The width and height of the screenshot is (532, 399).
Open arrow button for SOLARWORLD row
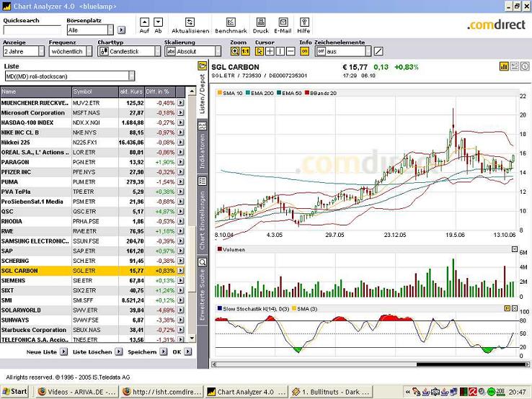pos(181,310)
